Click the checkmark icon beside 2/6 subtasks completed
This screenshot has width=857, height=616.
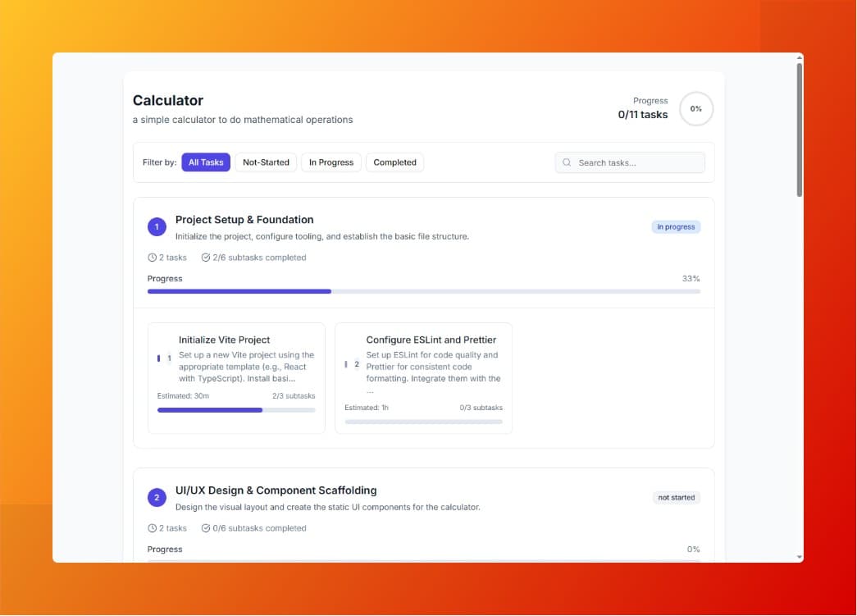click(x=206, y=257)
